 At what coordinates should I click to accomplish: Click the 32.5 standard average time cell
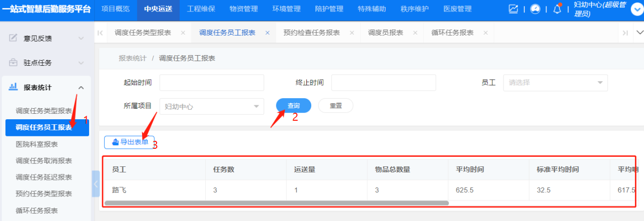(570, 190)
